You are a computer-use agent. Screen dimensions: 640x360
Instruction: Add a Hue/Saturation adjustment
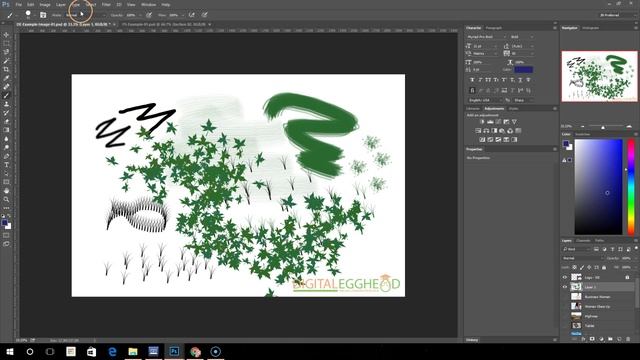click(x=478, y=131)
